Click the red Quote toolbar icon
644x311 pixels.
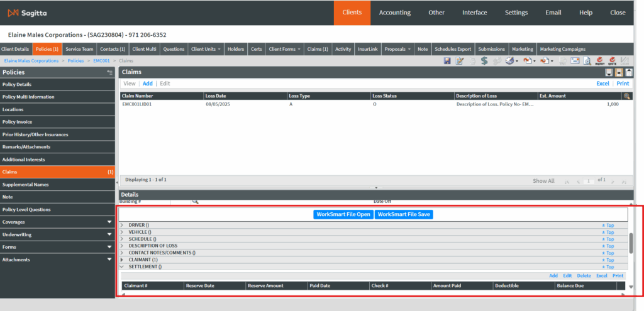[x=611, y=61]
